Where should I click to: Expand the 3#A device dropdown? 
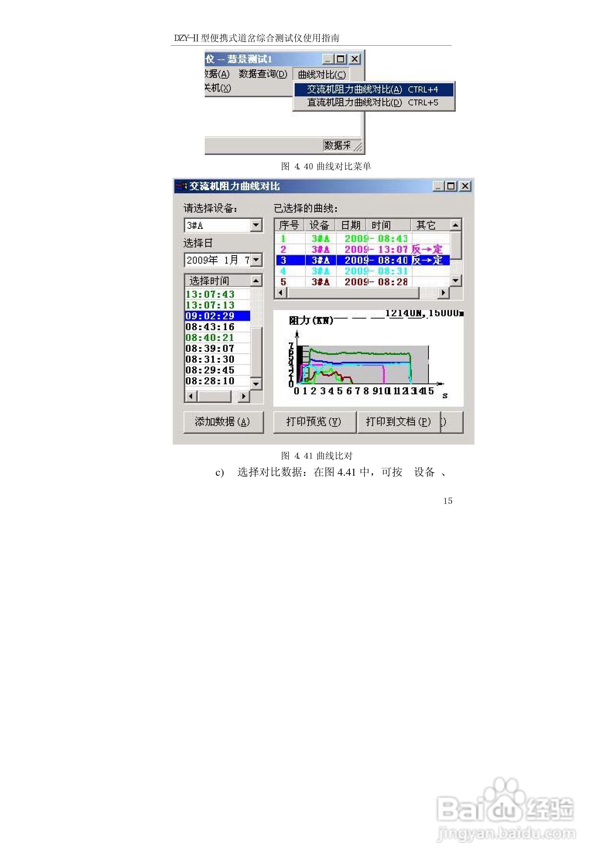256,225
